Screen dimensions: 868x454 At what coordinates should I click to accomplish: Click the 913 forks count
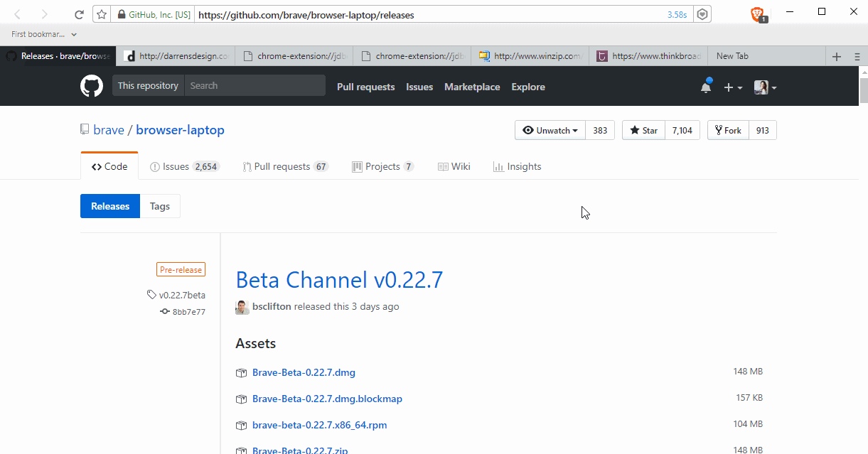click(x=762, y=130)
